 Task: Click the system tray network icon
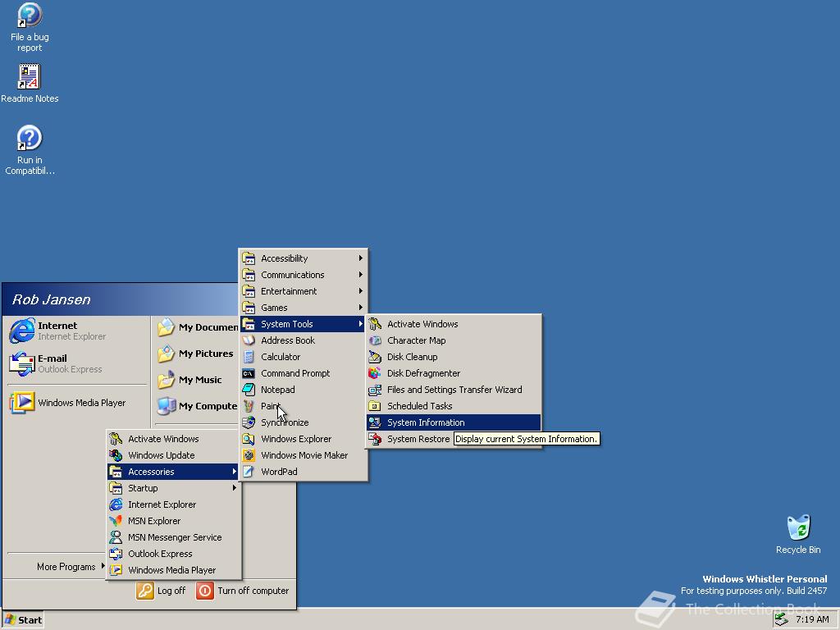[782, 619]
